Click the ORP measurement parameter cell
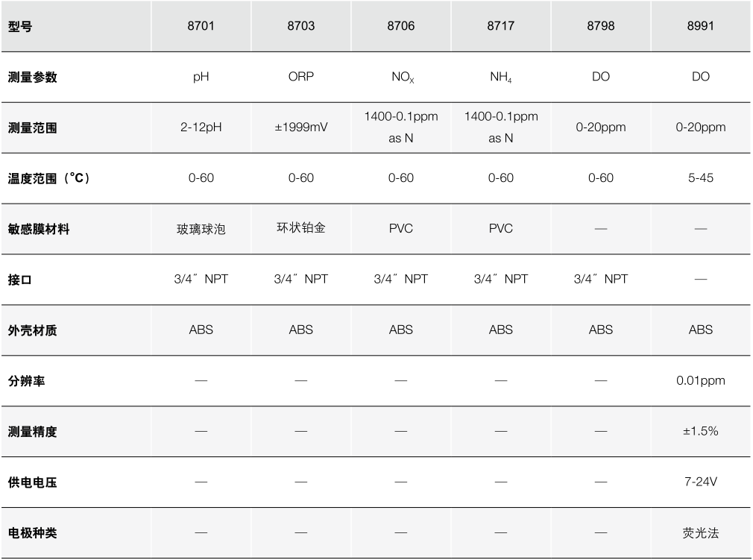The height and width of the screenshot is (560, 753). 300,77
